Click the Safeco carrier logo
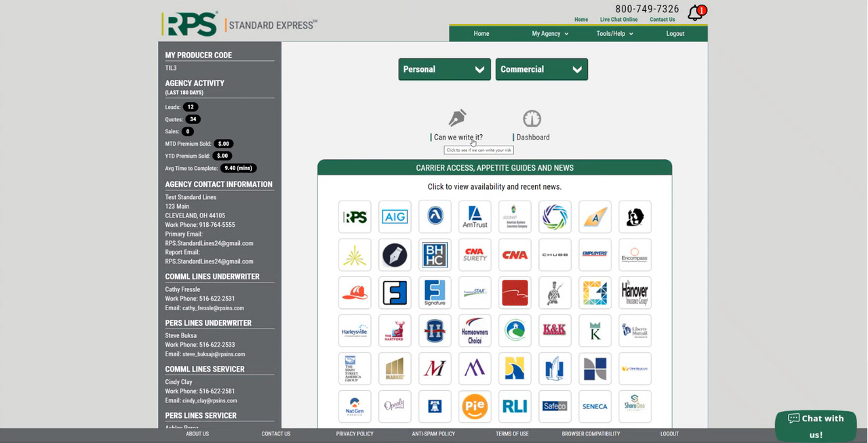The width and height of the screenshot is (868, 443). tap(555, 406)
